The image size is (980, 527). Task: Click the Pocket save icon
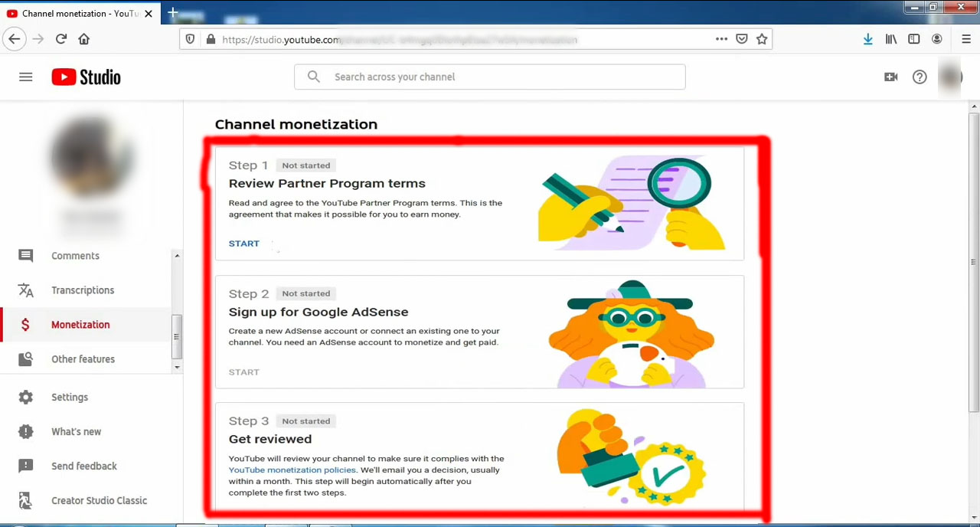point(741,39)
